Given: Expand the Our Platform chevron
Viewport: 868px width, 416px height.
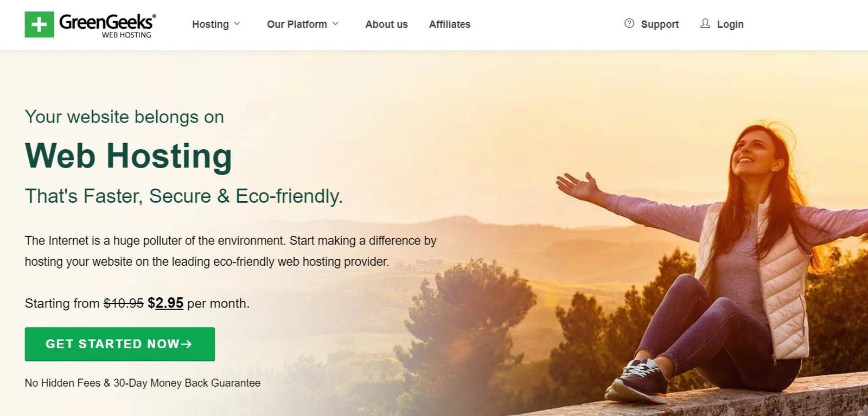Looking at the screenshot, I should (x=335, y=24).
